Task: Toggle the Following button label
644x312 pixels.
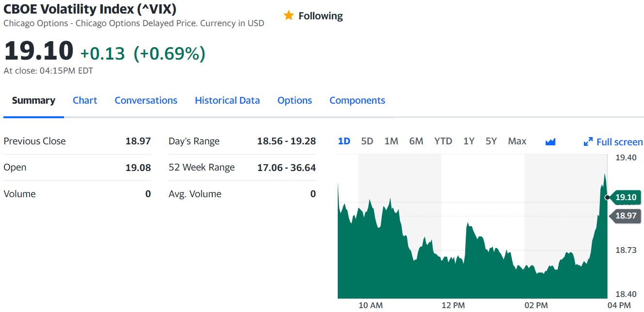Action: 320,16
